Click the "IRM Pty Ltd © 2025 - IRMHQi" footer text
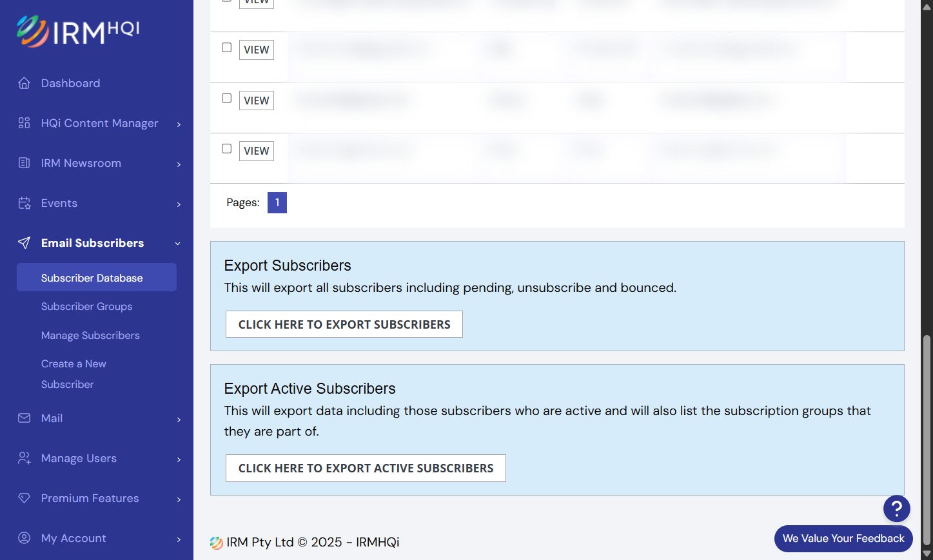The width and height of the screenshot is (933, 560). [313, 543]
